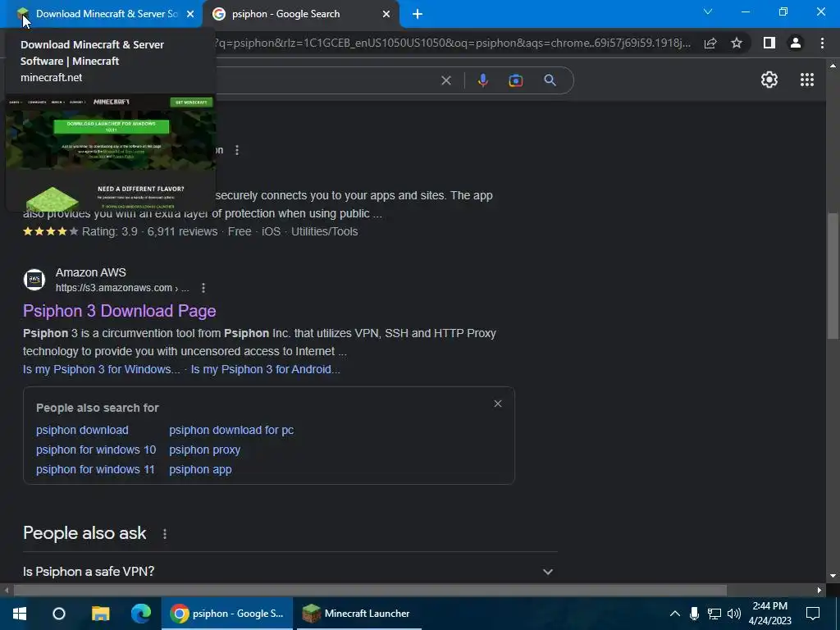Open options for first search result
This screenshot has width=840, height=630.
237,150
